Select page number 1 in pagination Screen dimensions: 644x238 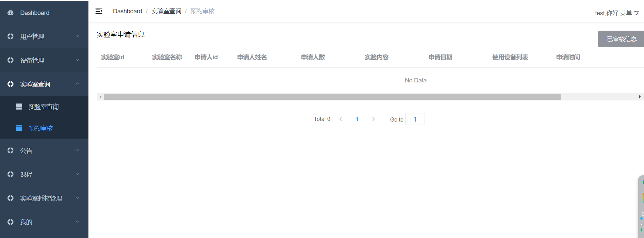coord(357,119)
